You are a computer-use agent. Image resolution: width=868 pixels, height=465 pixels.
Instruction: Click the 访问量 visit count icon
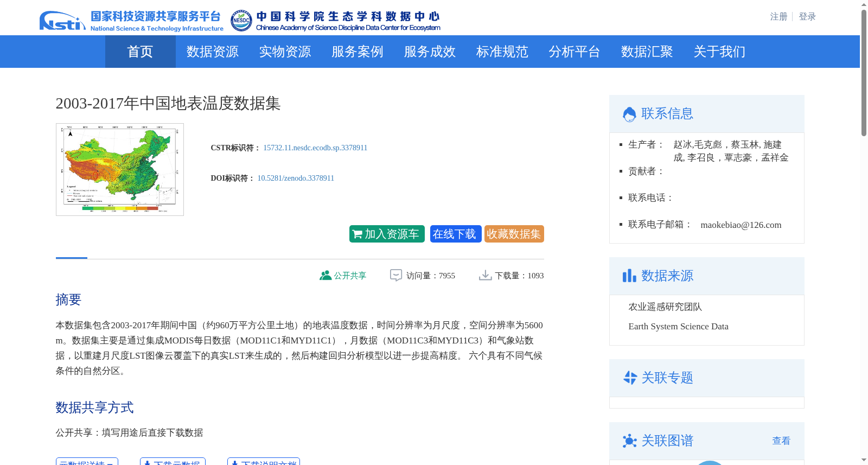396,275
